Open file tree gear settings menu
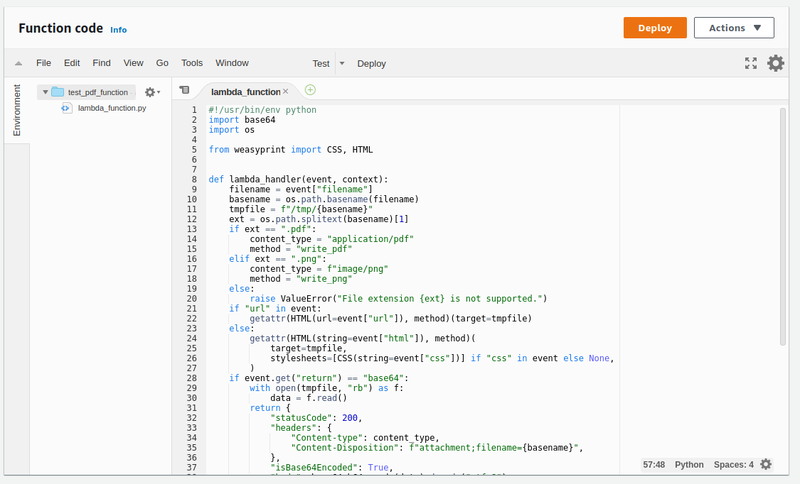 pyautogui.click(x=152, y=92)
